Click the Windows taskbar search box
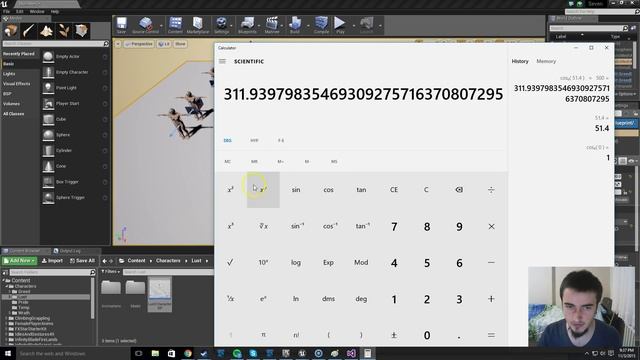640x360 pixels. [73, 353]
